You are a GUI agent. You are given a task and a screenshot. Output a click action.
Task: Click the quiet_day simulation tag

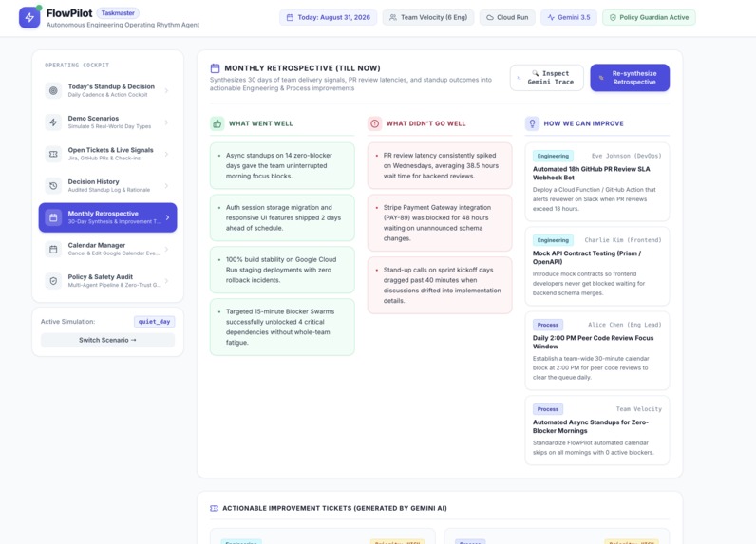tap(154, 322)
